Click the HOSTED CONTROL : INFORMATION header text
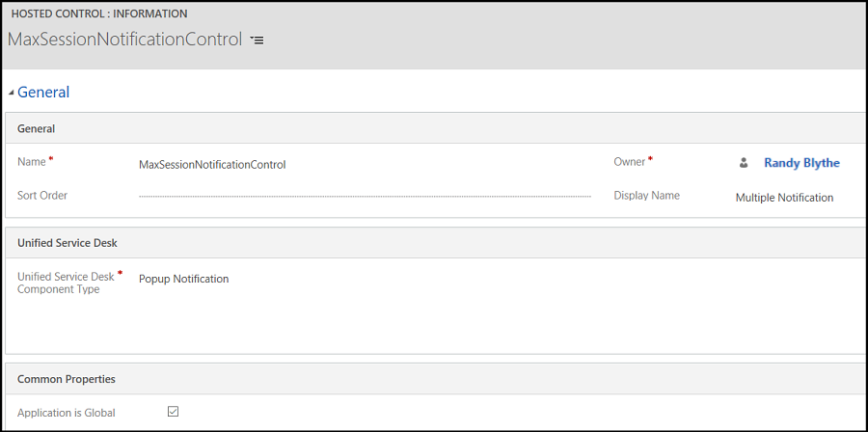The image size is (868, 432). pos(99,13)
